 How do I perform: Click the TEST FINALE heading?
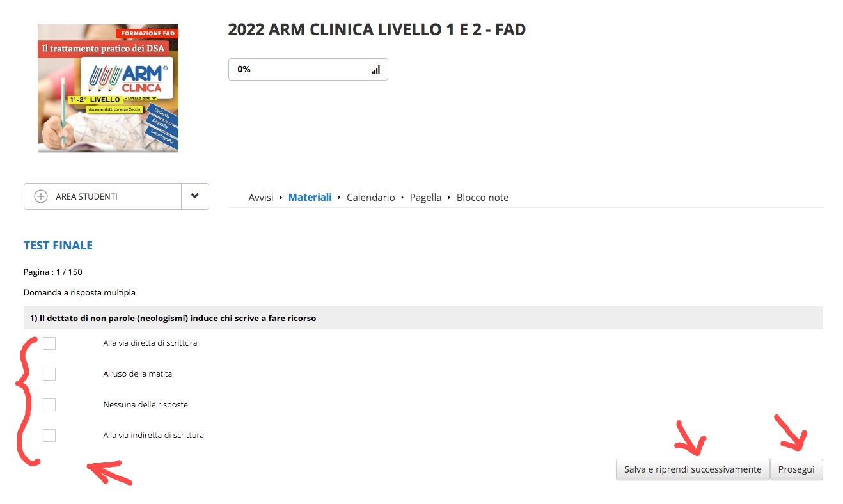[x=58, y=246]
